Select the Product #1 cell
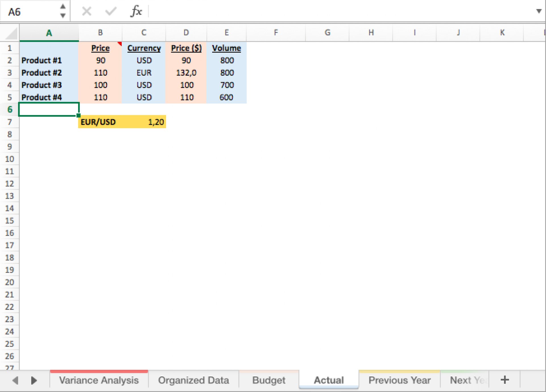Viewport: 546px width, 392px height. coord(49,60)
